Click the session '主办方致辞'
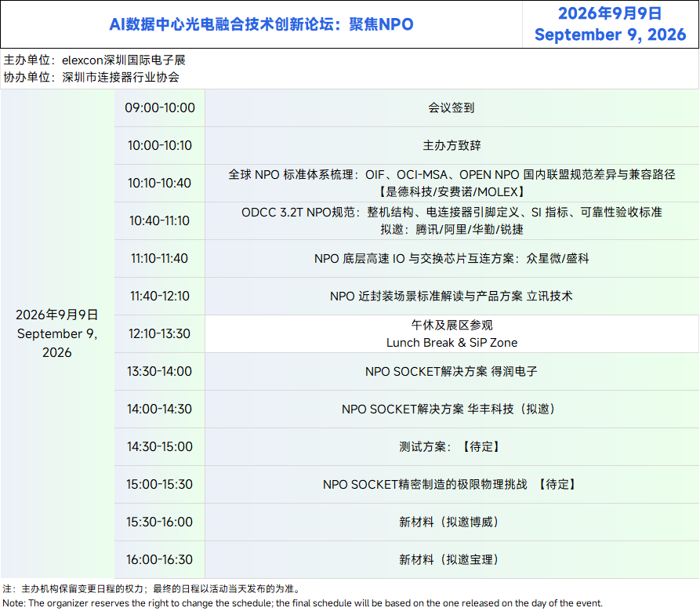This screenshot has width=700, height=615. click(x=452, y=145)
